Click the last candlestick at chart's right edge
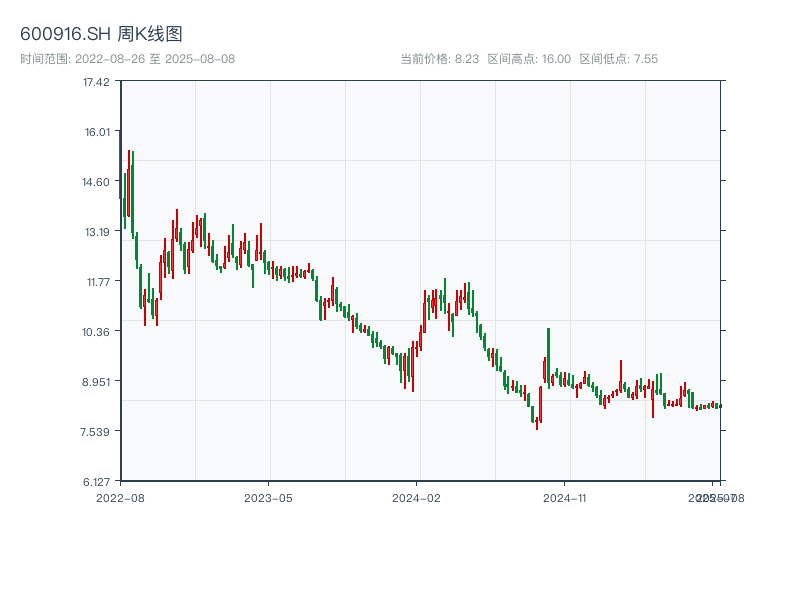Viewport: 800px width, 600px height. 719,406
